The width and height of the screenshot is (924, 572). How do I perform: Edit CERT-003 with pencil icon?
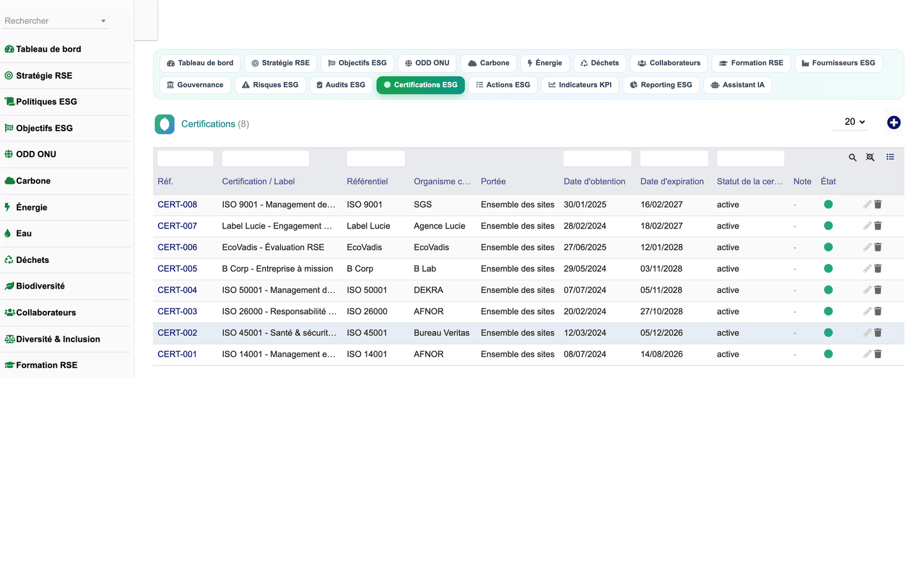(867, 312)
